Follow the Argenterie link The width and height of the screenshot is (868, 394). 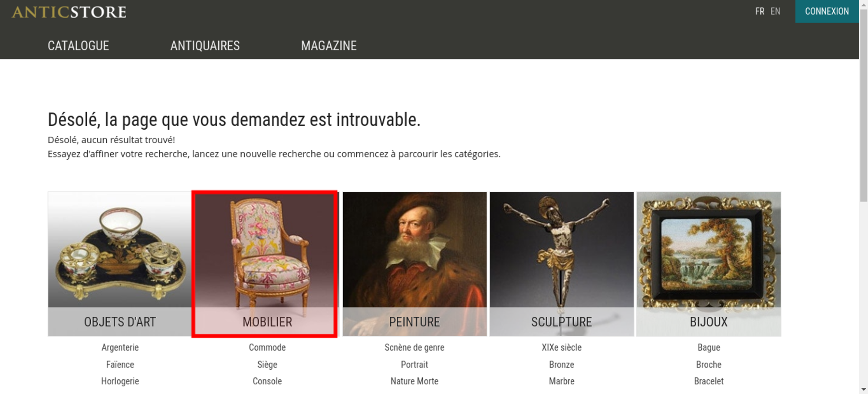click(120, 347)
